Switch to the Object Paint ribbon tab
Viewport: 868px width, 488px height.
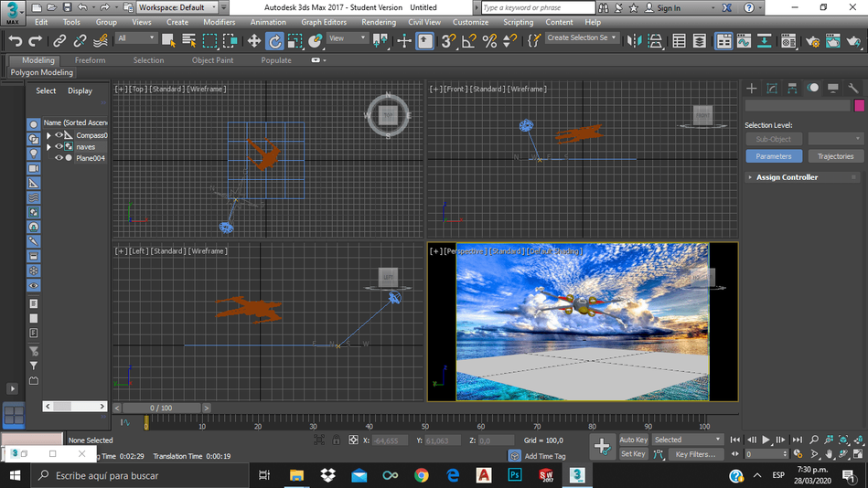click(x=212, y=60)
